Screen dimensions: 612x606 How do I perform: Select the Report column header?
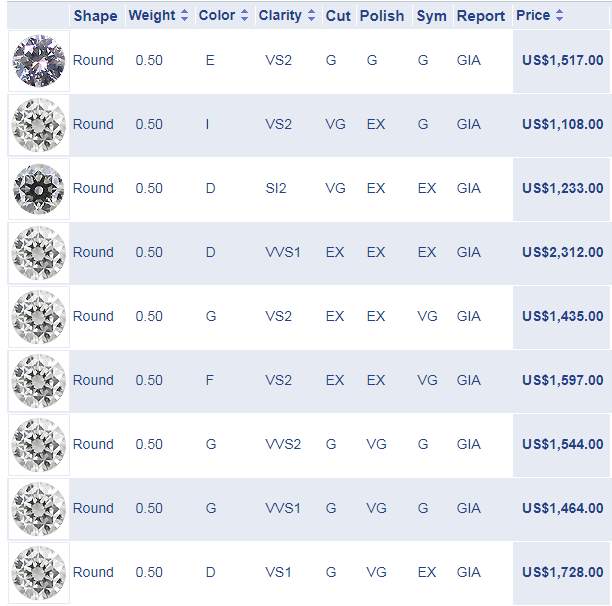(x=481, y=16)
